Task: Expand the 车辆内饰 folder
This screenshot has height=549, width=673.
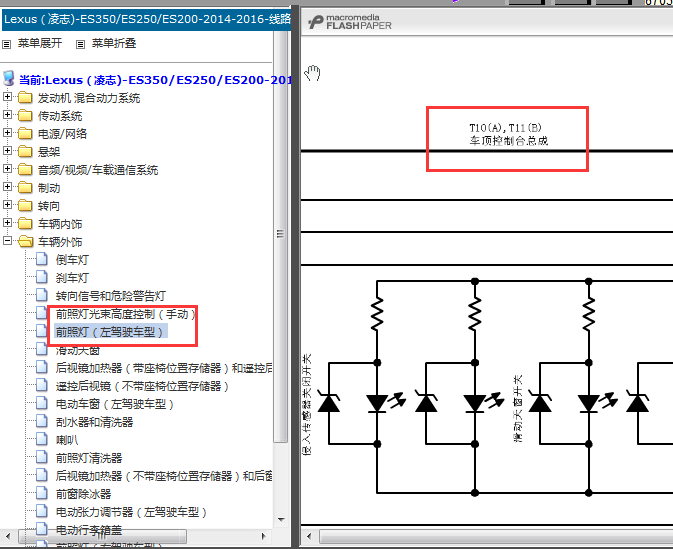Action: point(7,223)
